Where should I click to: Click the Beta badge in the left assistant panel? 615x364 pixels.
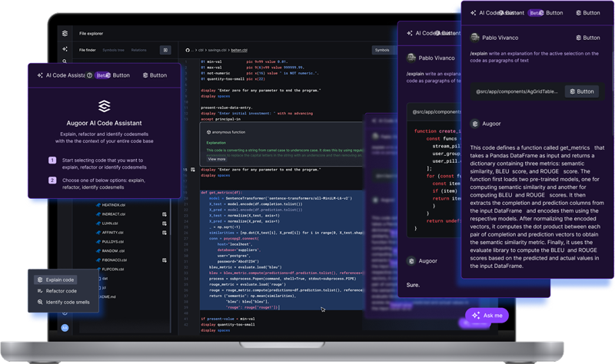pyautogui.click(x=101, y=75)
